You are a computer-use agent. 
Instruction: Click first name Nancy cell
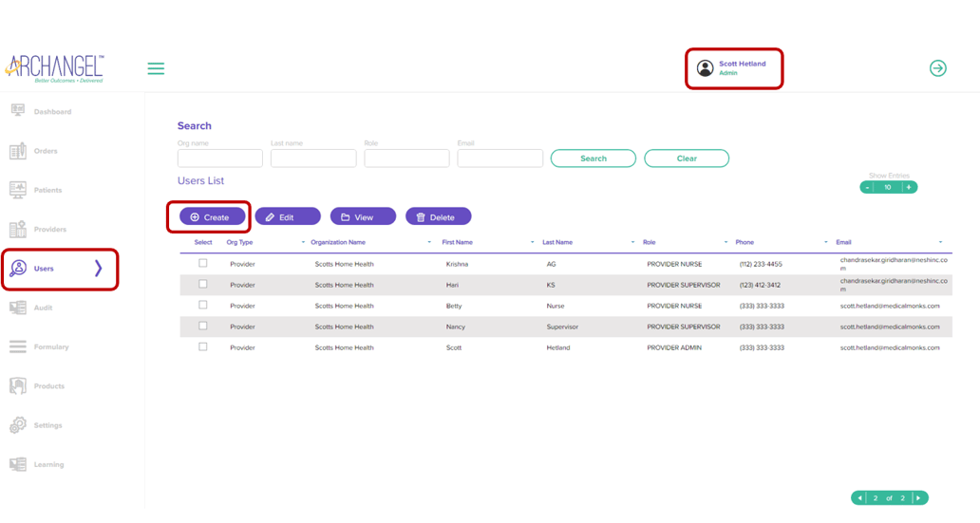[456, 327]
